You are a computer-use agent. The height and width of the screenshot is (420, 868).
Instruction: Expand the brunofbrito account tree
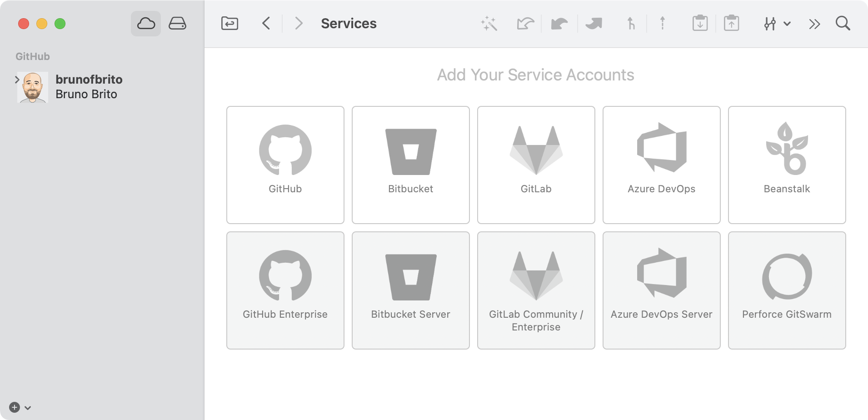tap(17, 80)
